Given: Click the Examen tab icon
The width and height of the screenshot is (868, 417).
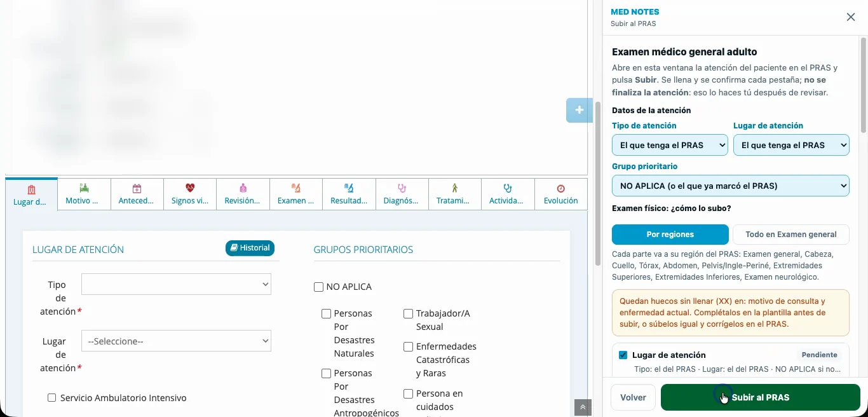Looking at the screenshot, I should coord(295,188).
